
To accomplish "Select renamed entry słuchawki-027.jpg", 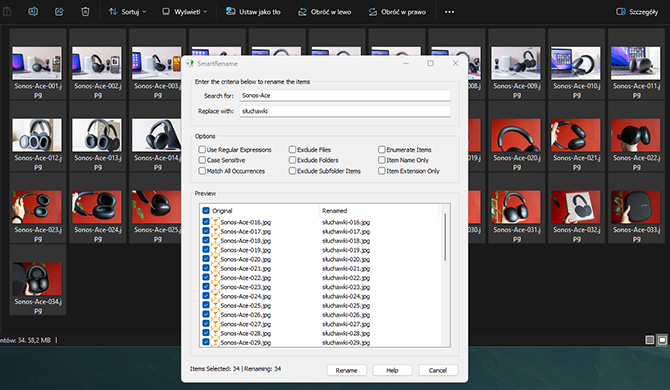I will (346, 324).
